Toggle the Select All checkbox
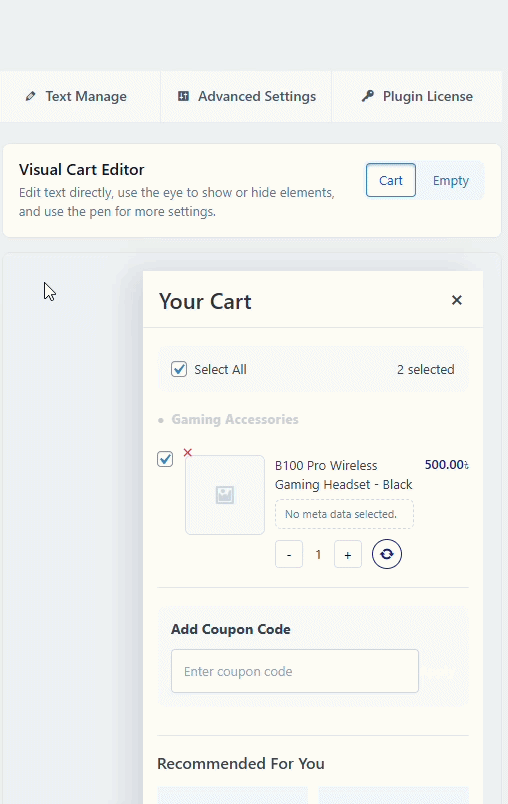This screenshot has width=508, height=804. [x=179, y=369]
